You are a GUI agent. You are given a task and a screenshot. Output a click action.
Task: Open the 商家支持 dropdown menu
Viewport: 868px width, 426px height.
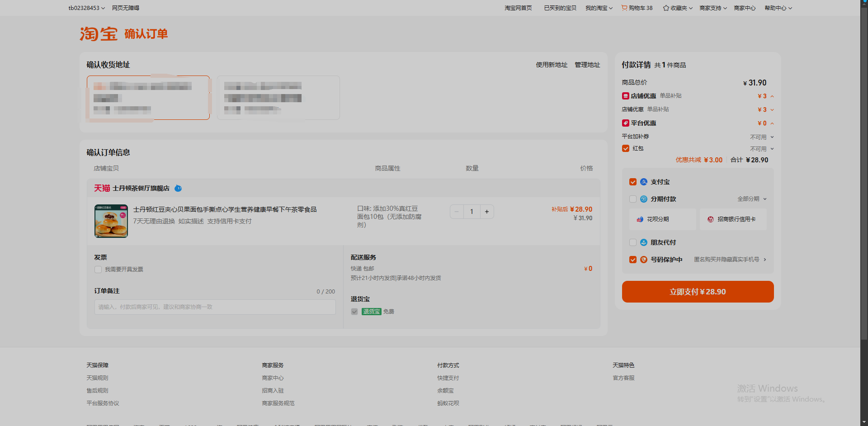tap(713, 8)
